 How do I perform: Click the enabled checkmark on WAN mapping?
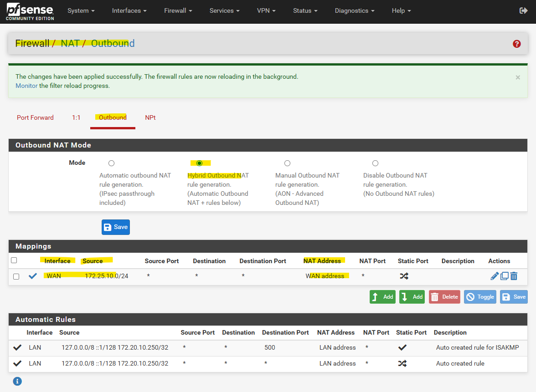(33, 276)
